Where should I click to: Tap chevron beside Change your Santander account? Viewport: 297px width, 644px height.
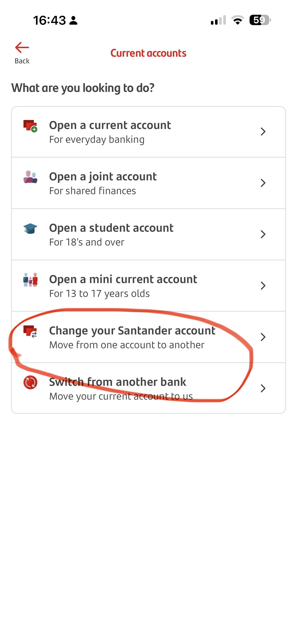[x=263, y=337]
